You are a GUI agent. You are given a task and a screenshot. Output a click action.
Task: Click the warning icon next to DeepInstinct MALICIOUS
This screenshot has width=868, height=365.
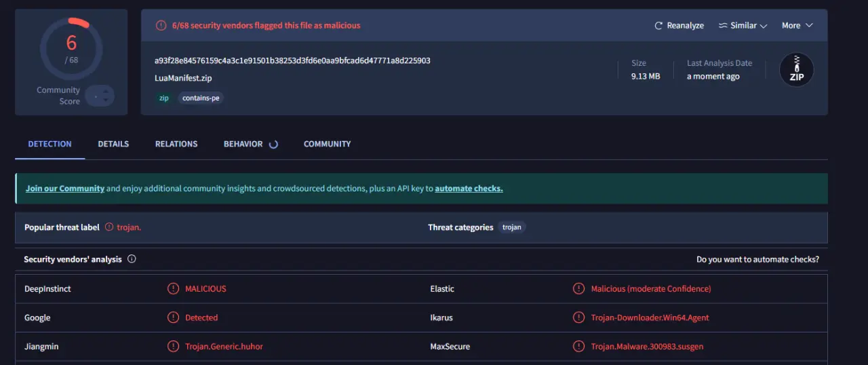pyautogui.click(x=173, y=288)
